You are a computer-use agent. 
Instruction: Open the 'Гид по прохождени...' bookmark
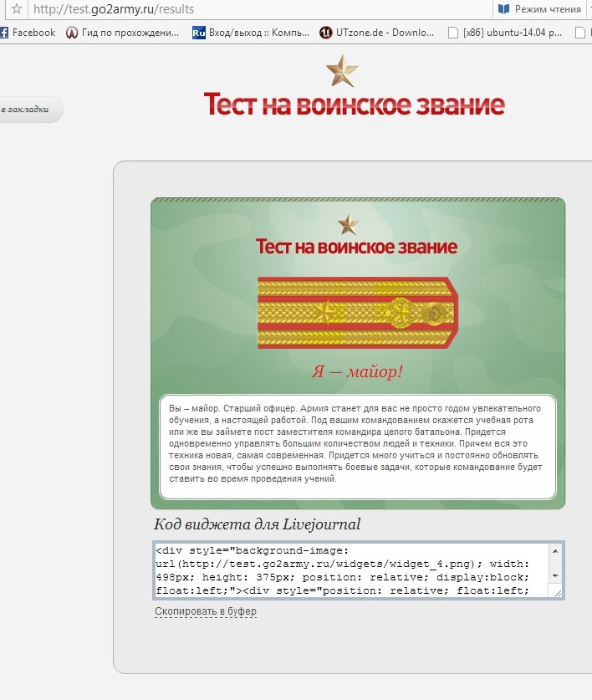tap(122, 33)
